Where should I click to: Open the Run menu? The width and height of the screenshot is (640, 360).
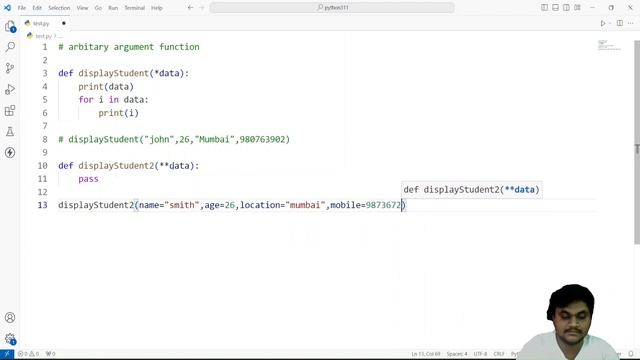[113, 8]
